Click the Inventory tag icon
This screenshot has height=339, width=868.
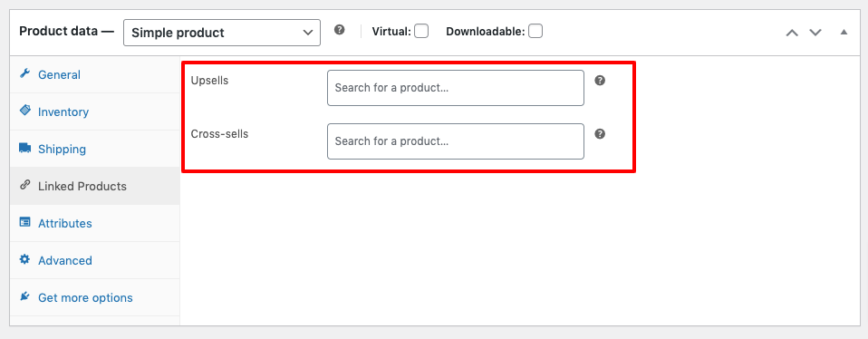coord(24,111)
